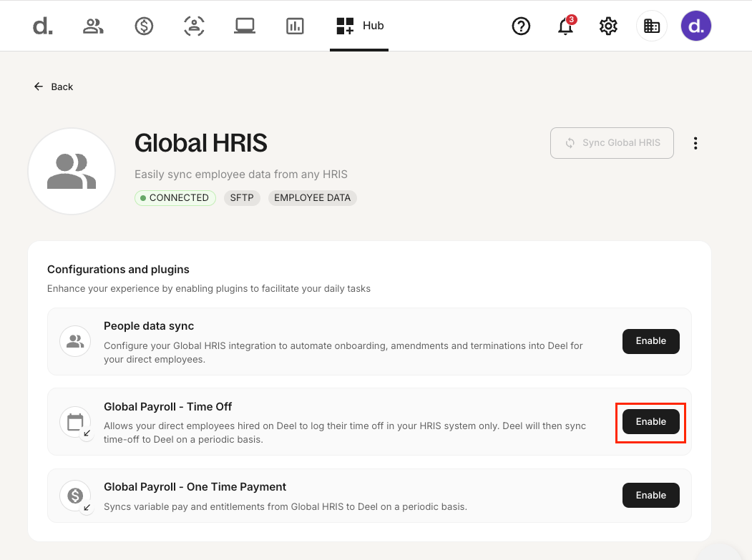Enable Global Payroll - One Time Payment

point(651,495)
